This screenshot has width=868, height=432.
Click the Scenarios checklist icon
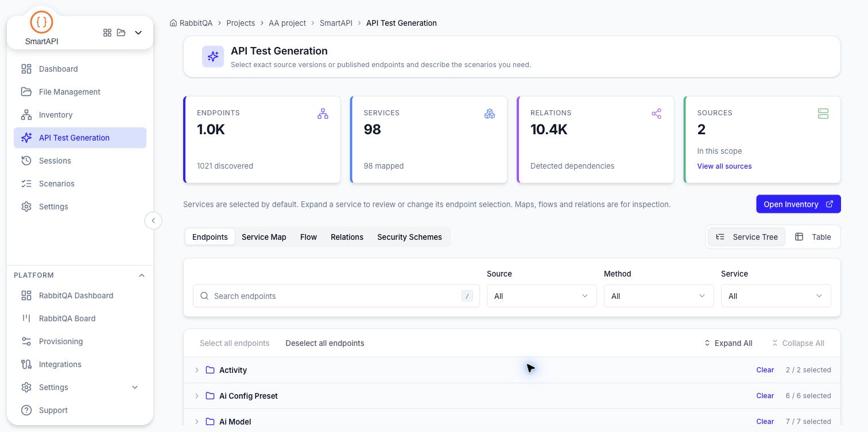tap(26, 184)
